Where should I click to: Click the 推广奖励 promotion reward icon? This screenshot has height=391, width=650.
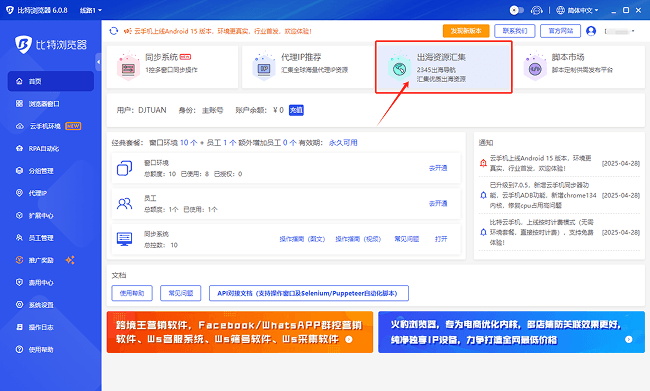(x=19, y=260)
